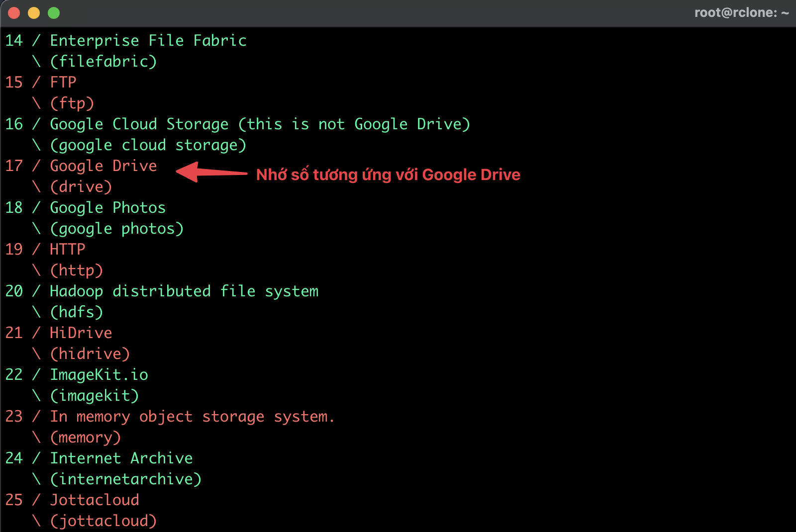Click the green maximize window button
The image size is (796, 532).
pyautogui.click(x=54, y=13)
